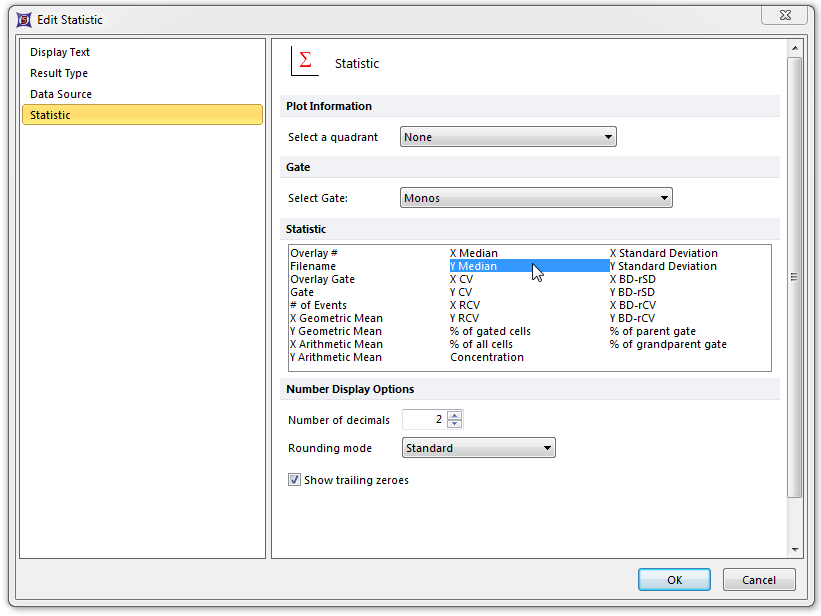Select X Geometric Mean statistic
This screenshot has height=616, width=821.
pyautogui.click(x=335, y=318)
